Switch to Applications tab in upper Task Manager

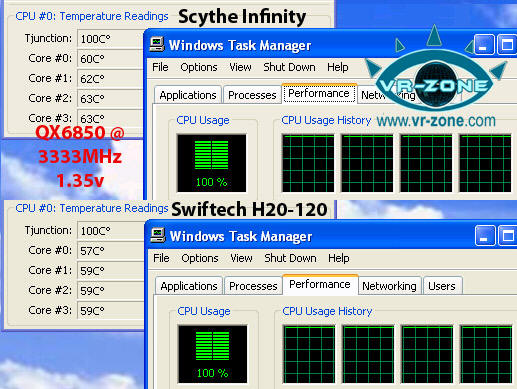pos(188,95)
